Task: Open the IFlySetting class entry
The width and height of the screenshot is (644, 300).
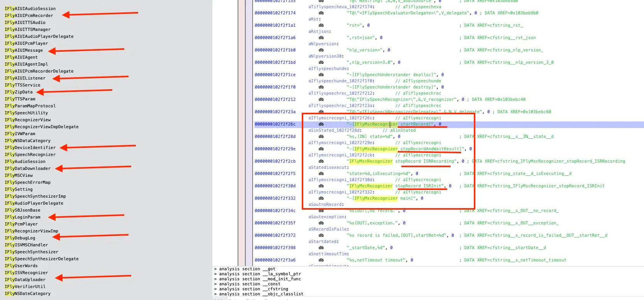Action: (x=19, y=189)
